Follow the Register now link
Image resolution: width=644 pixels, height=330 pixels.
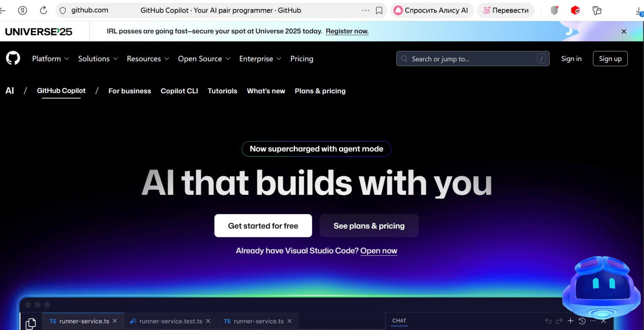[x=347, y=31]
